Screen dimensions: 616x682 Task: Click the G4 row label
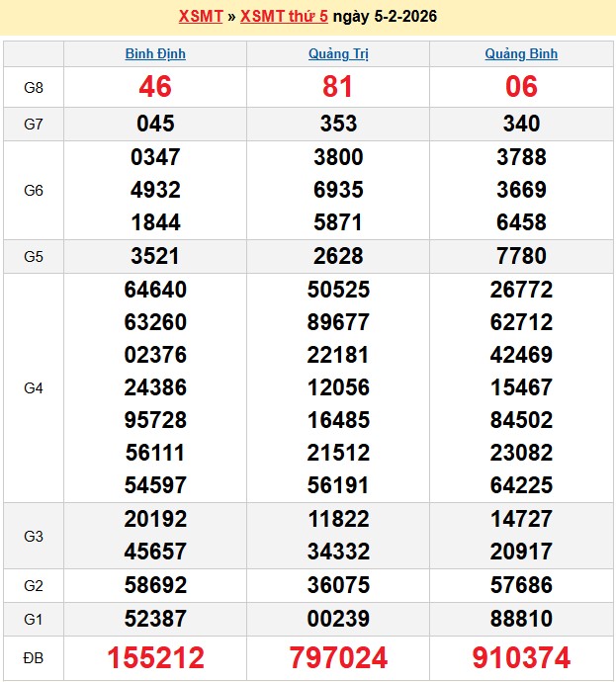tap(34, 388)
